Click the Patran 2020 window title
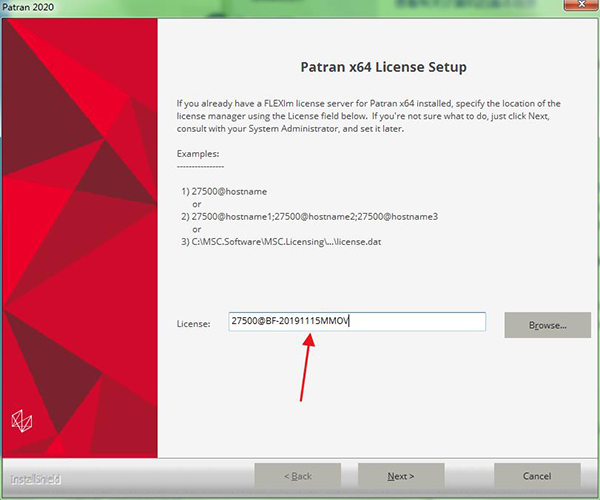The height and width of the screenshot is (500, 600). coord(28,7)
